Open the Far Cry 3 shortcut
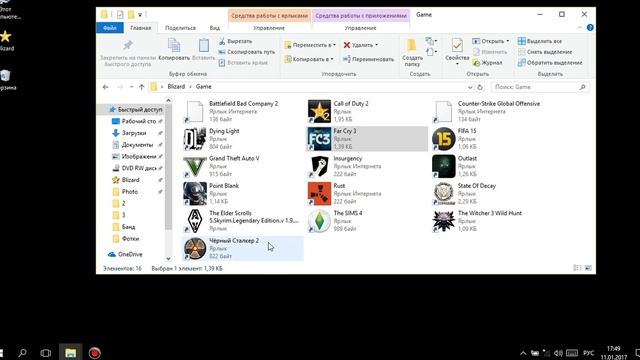This screenshot has width=640, height=360. pos(367,139)
